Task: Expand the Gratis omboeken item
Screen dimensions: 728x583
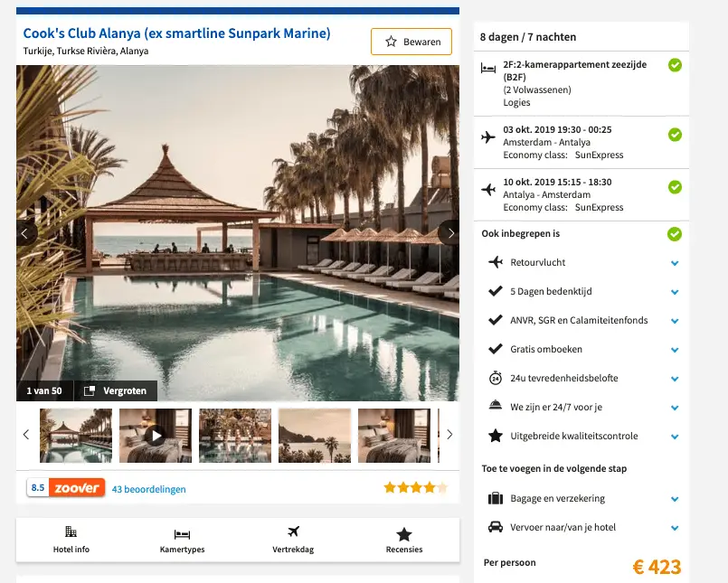Action: coord(675,350)
